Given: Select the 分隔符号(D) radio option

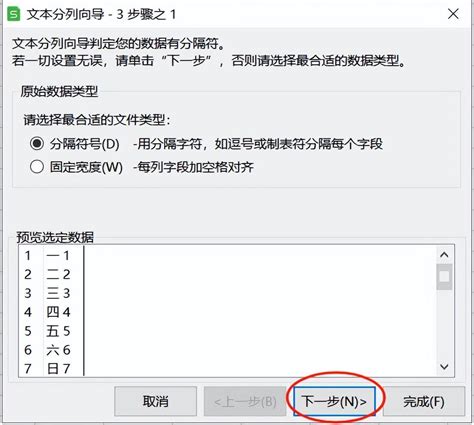Looking at the screenshot, I should [37, 144].
